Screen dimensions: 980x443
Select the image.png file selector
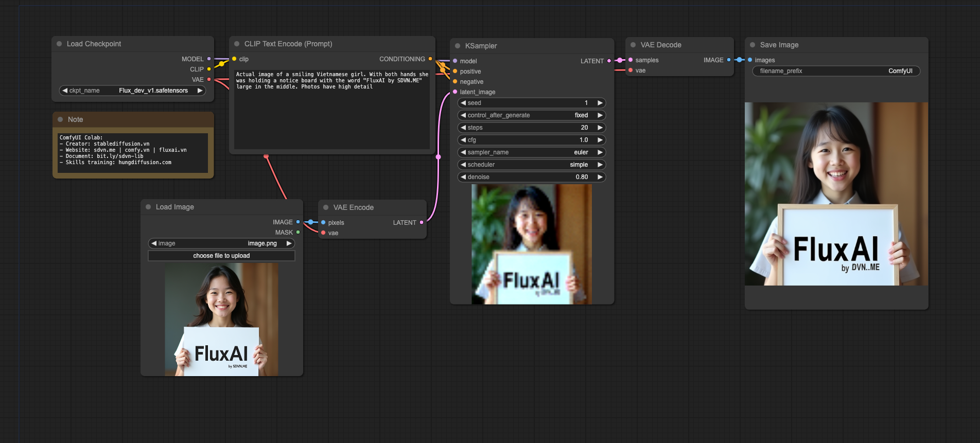[221, 243]
